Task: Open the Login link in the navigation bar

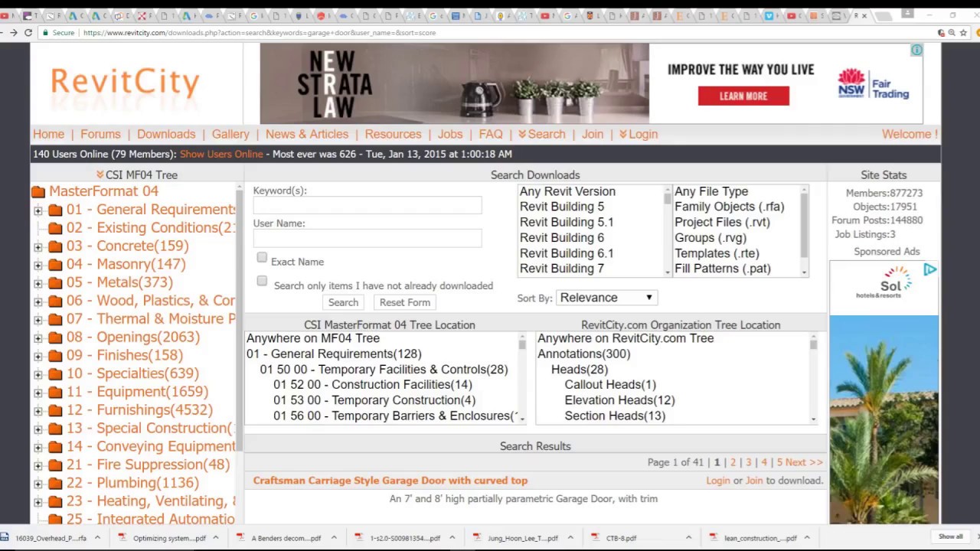Action: tap(639, 134)
